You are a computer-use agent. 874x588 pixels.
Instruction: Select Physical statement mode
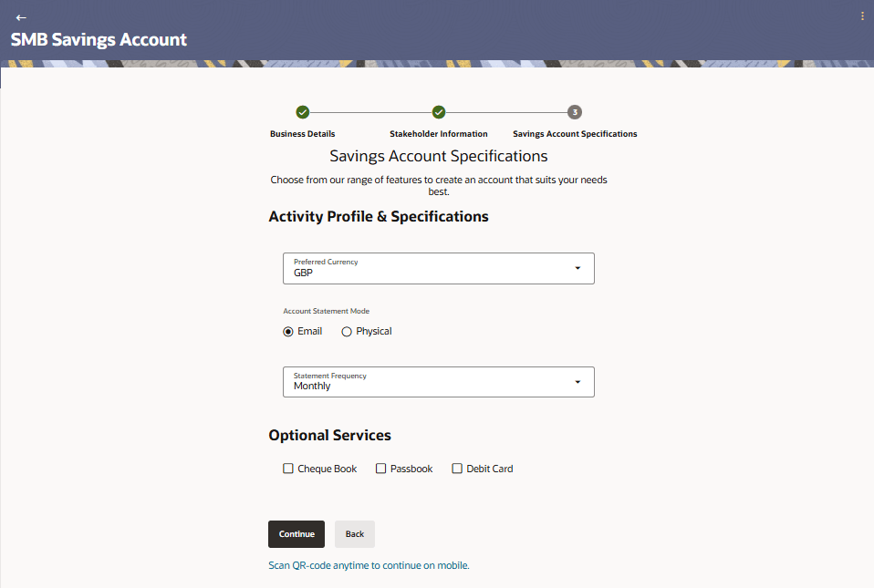[347, 332]
